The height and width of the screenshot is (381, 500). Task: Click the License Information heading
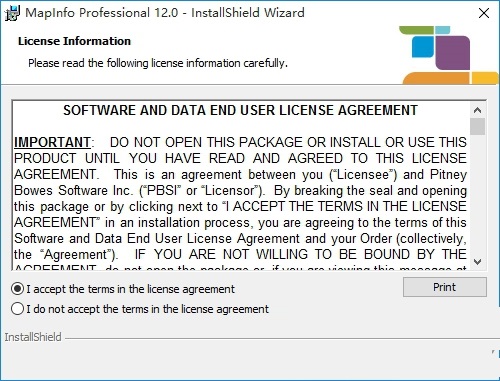pyautogui.click(x=74, y=41)
